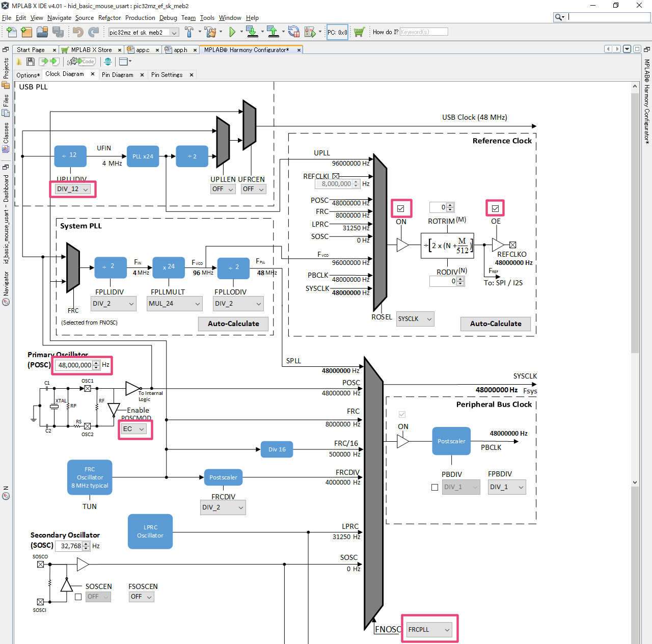Open the FPLLIDIV DIV_2 dropdown

tap(114, 304)
